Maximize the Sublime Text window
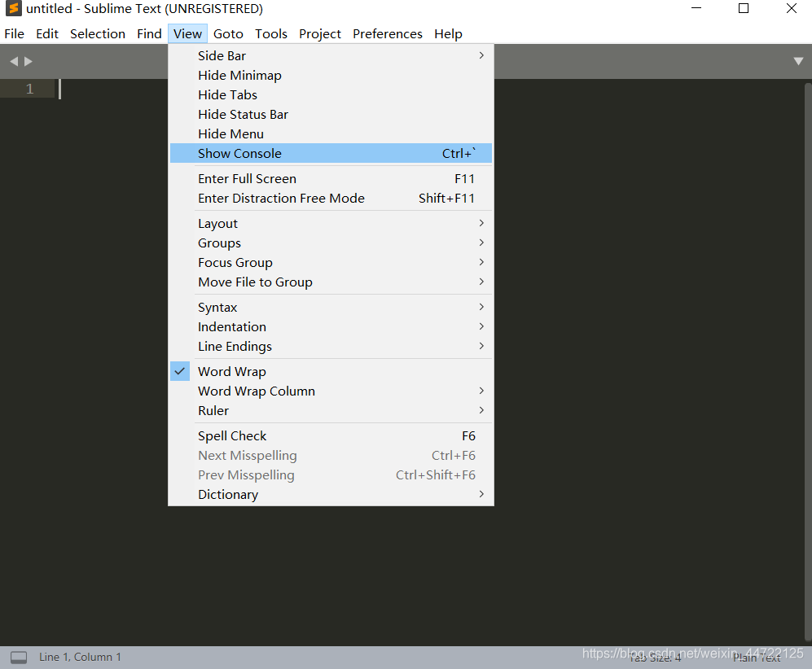This screenshot has height=669, width=812. click(x=744, y=8)
